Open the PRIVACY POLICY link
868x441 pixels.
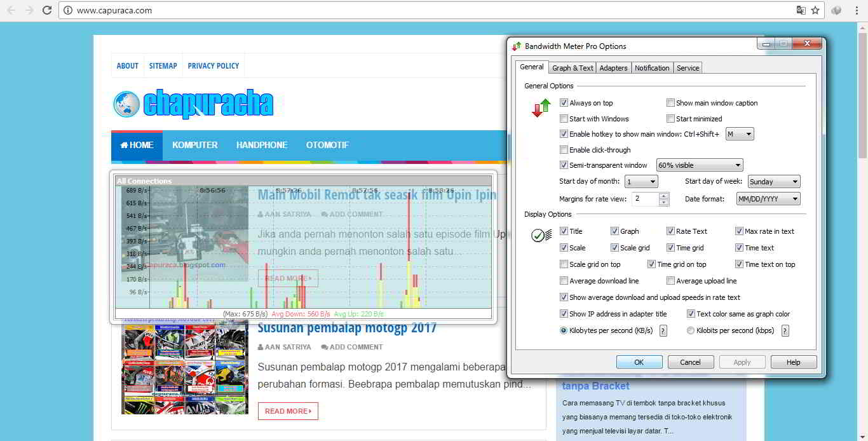214,66
